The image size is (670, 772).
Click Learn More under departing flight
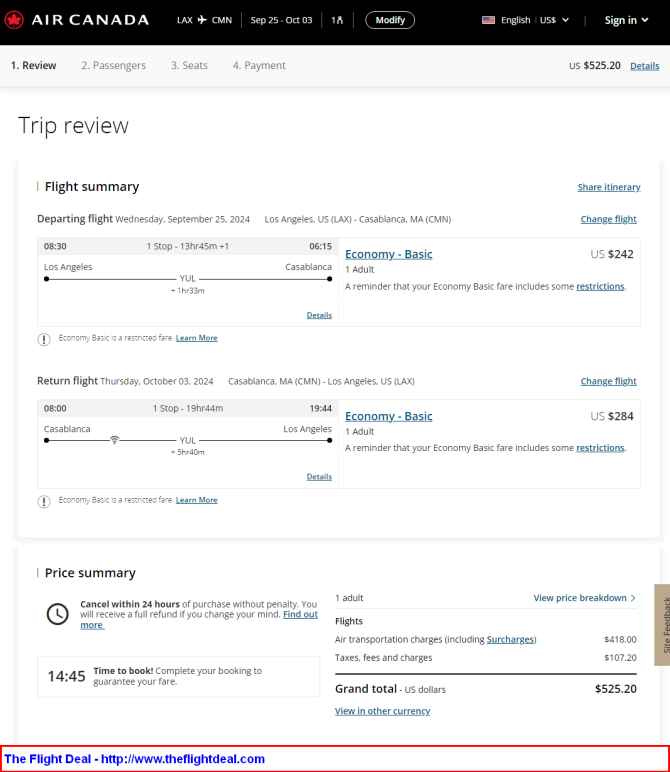coord(196,338)
